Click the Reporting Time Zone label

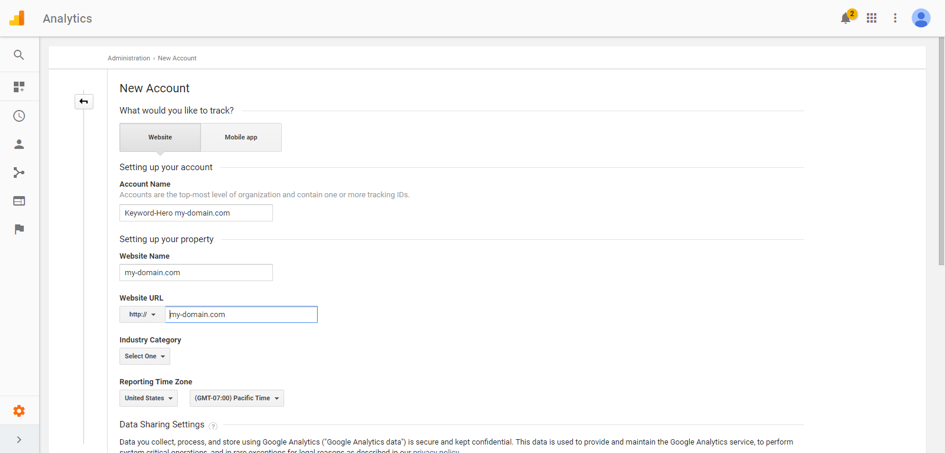[156, 382]
